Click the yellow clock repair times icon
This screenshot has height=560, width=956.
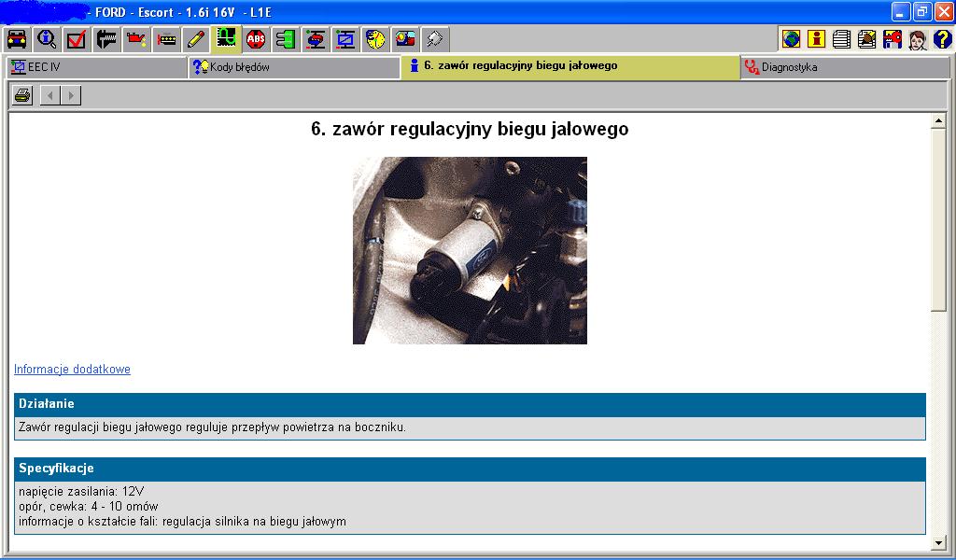[x=375, y=39]
